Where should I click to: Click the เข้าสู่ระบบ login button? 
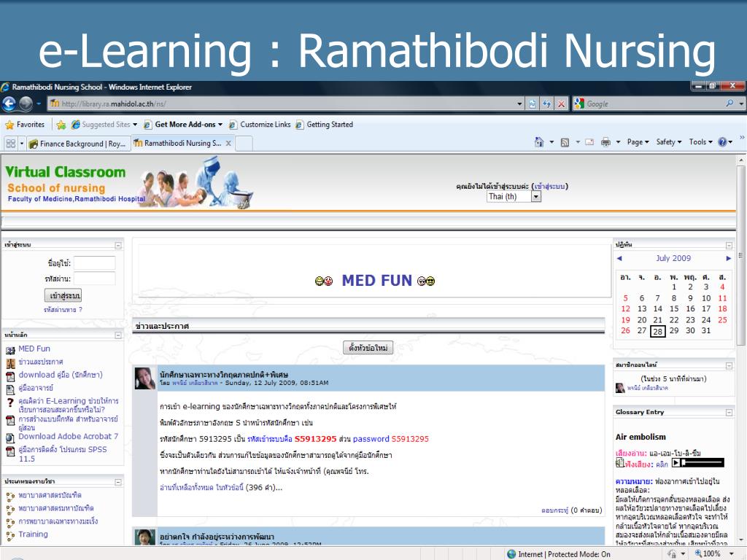63,296
